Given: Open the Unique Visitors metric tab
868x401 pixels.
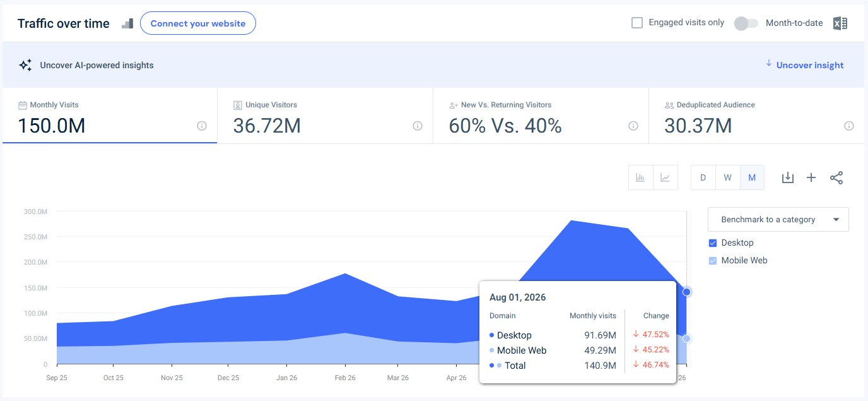Looking at the screenshot, I should (325, 116).
